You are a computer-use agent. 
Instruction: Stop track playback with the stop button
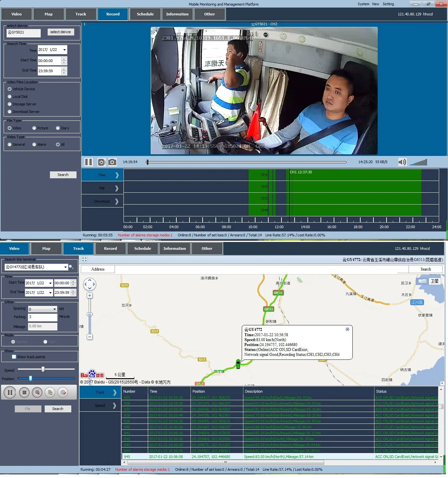click(24, 392)
